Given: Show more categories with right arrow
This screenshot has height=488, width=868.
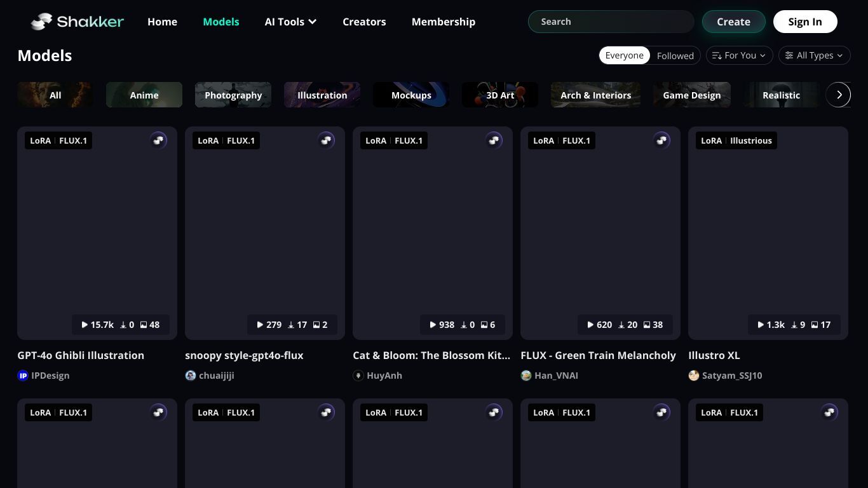Looking at the screenshot, I should [839, 95].
